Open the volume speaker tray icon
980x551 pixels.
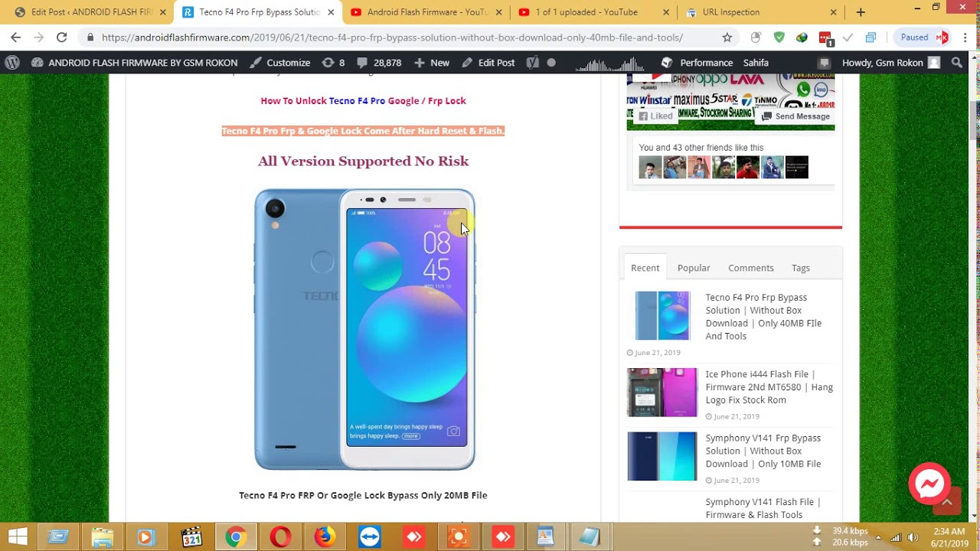point(913,537)
